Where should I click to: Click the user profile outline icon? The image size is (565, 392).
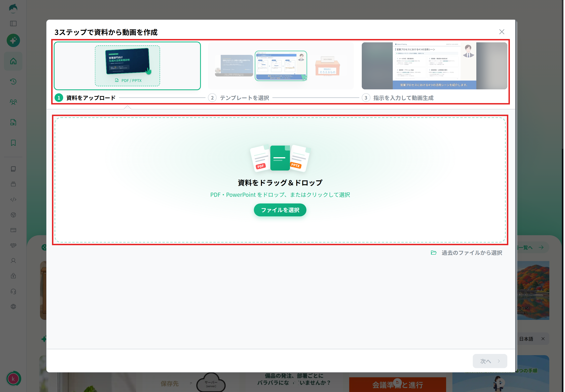tap(13, 261)
